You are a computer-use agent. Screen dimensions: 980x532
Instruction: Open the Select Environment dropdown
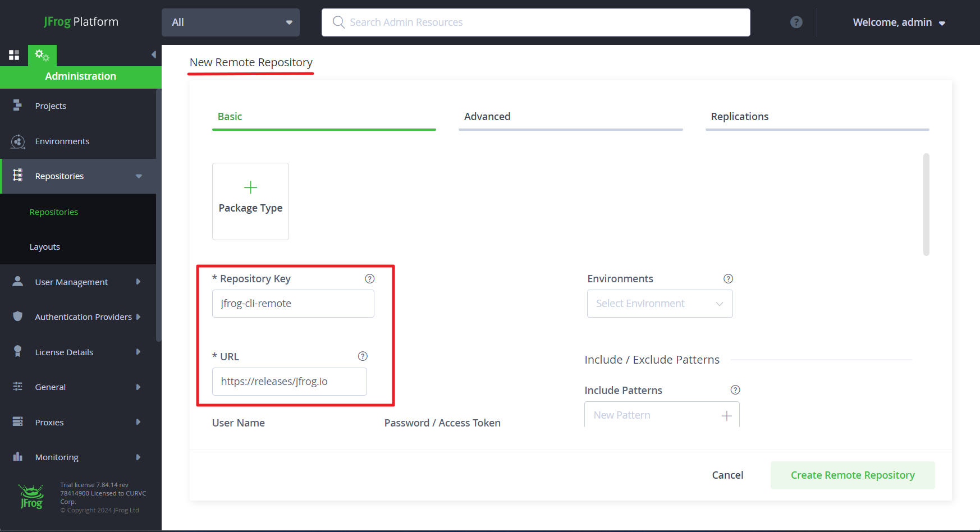point(660,304)
